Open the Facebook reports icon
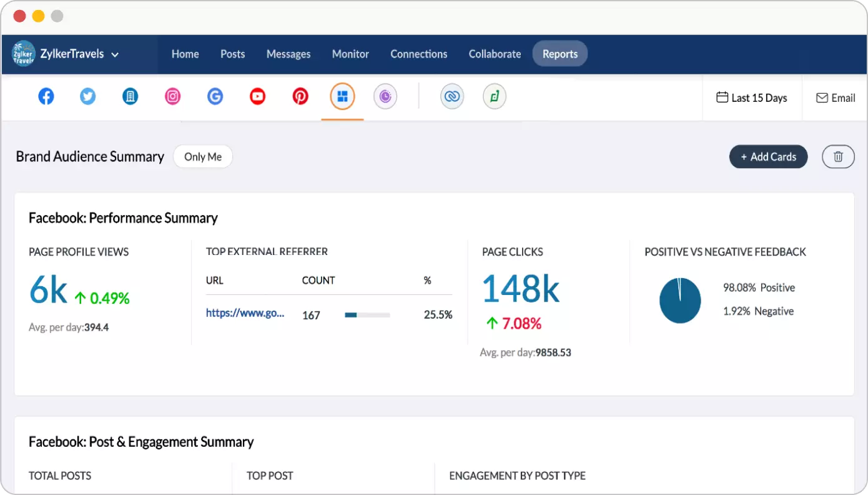 46,97
